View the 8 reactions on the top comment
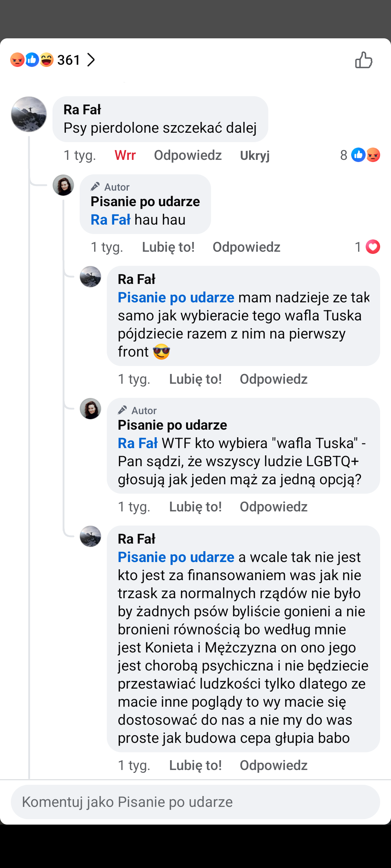This screenshot has height=868, width=391. (x=360, y=155)
